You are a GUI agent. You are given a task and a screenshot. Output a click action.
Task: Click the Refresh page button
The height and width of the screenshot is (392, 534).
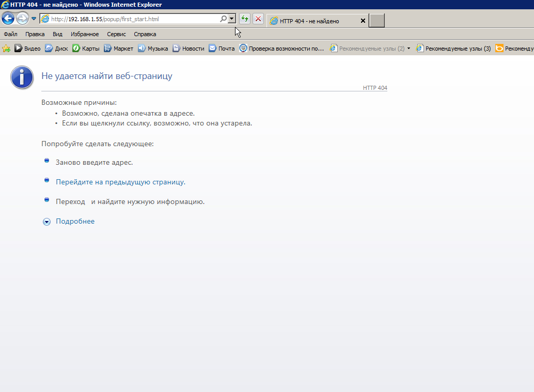tap(244, 19)
